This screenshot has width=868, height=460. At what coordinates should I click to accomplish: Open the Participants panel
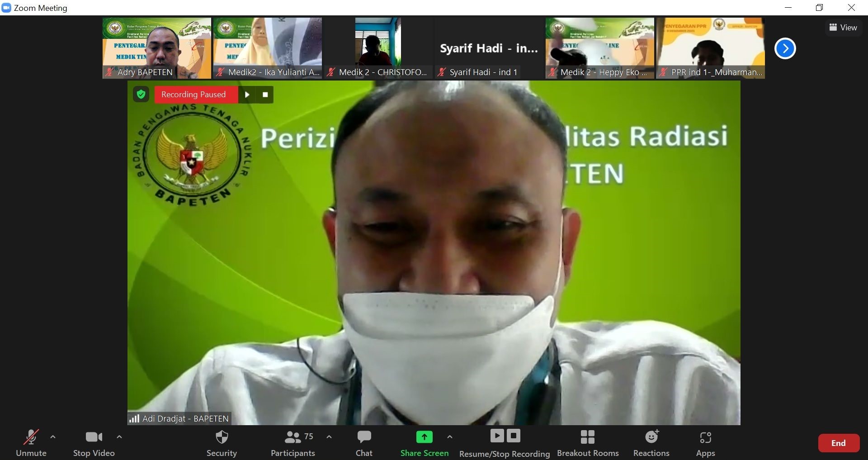point(293,443)
